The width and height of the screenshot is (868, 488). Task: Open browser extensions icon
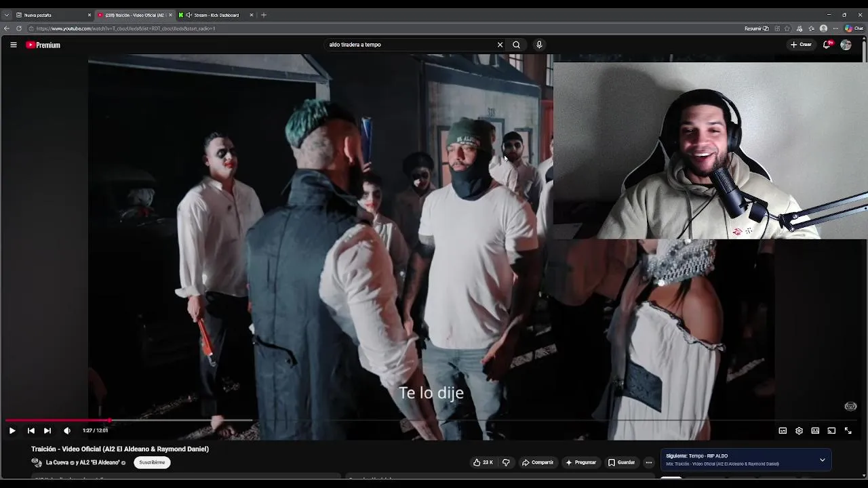[800, 28]
